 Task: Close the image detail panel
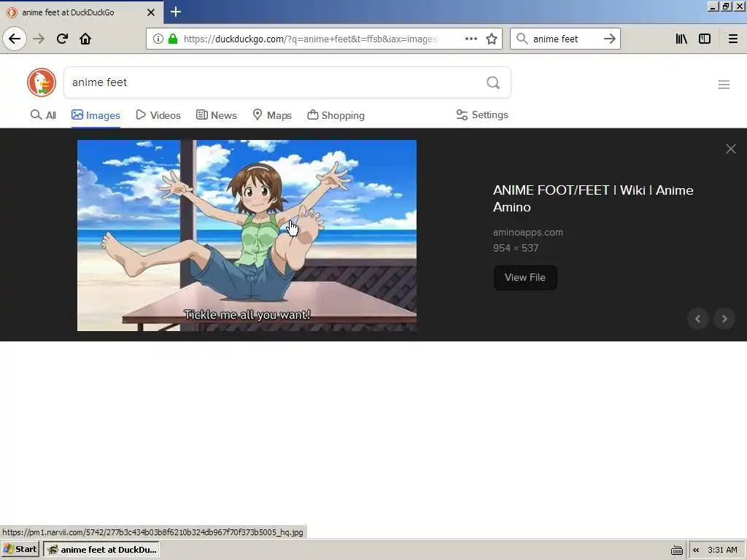[x=730, y=149]
